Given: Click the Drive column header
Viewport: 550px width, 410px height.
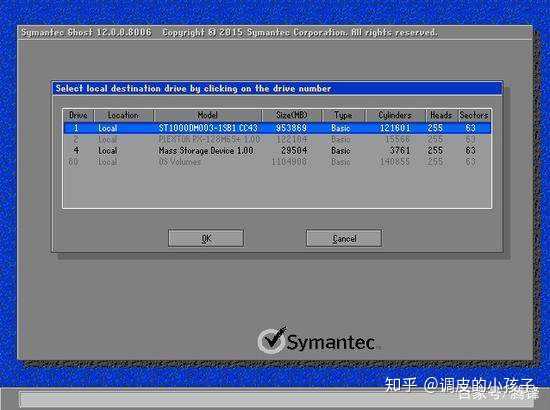Looking at the screenshot, I should (78, 115).
